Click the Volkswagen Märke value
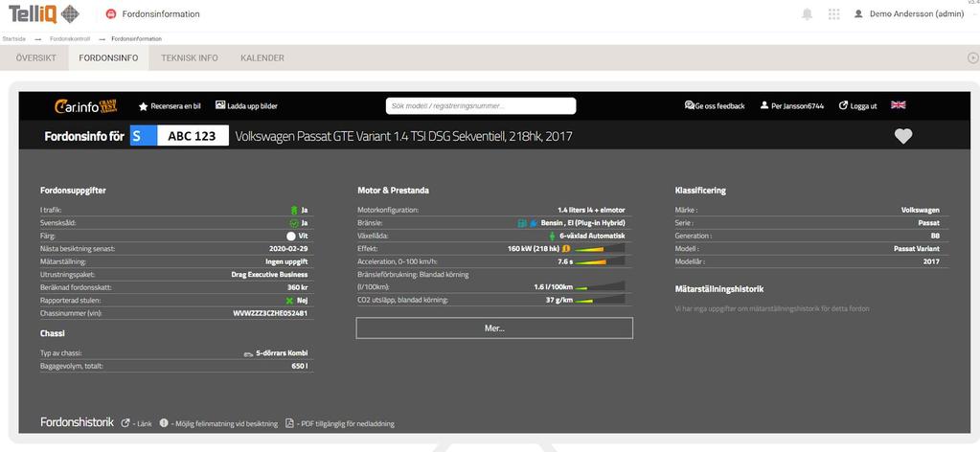 coord(920,210)
